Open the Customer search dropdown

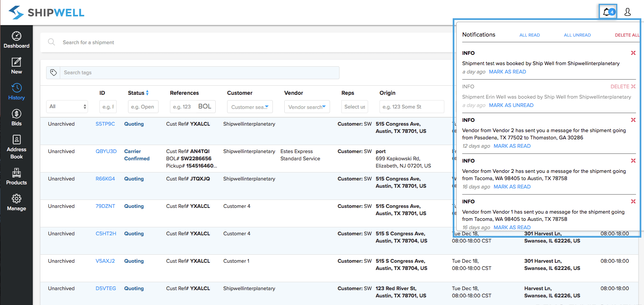250,107
